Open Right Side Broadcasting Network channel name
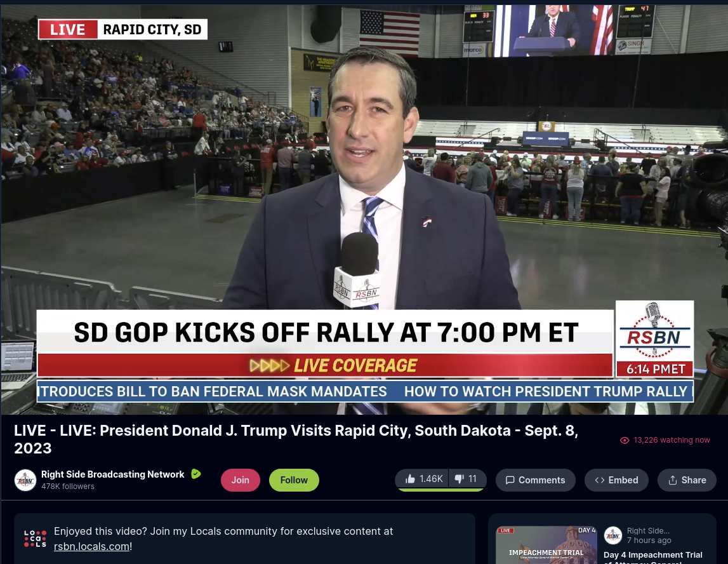The image size is (728, 564). (113, 474)
